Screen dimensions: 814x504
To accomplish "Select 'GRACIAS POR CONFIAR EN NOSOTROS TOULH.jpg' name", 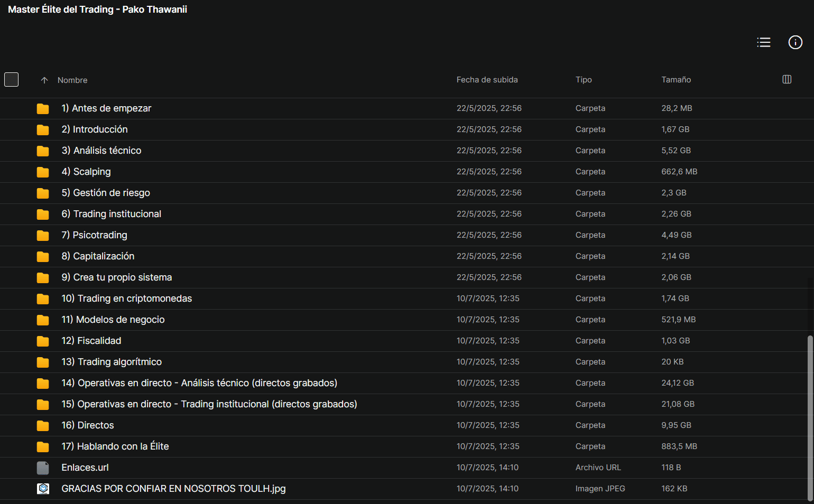I will [x=173, y=489].
